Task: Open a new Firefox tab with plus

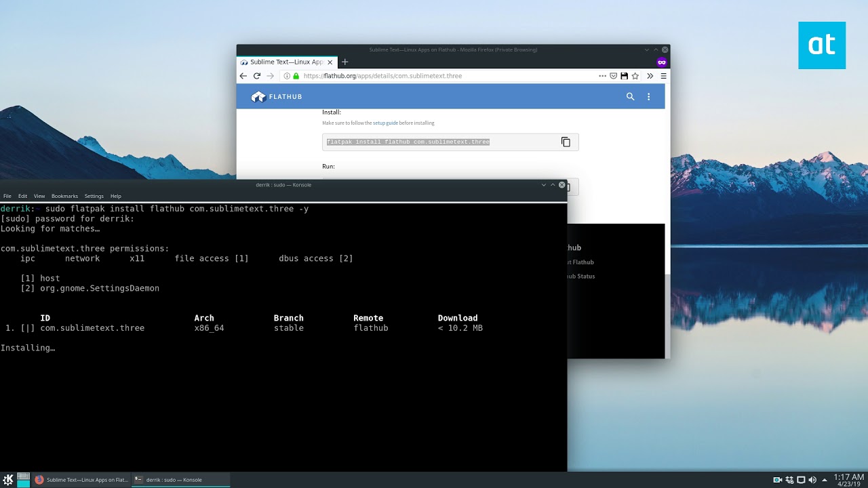Action: (344, 62)
